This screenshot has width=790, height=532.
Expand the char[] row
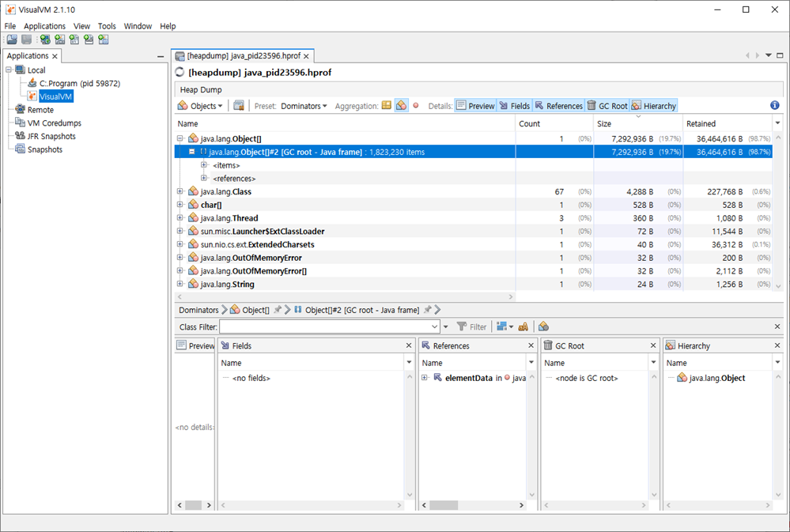[180, 205]
